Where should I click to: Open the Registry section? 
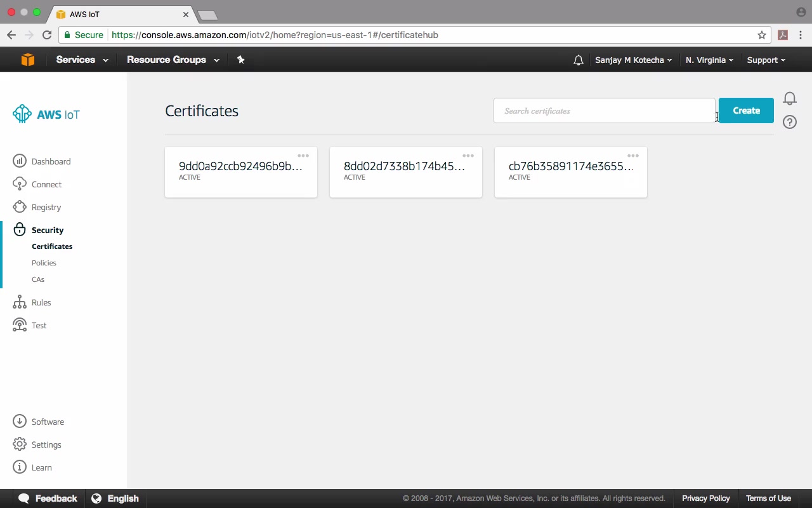tap(46, 207)
